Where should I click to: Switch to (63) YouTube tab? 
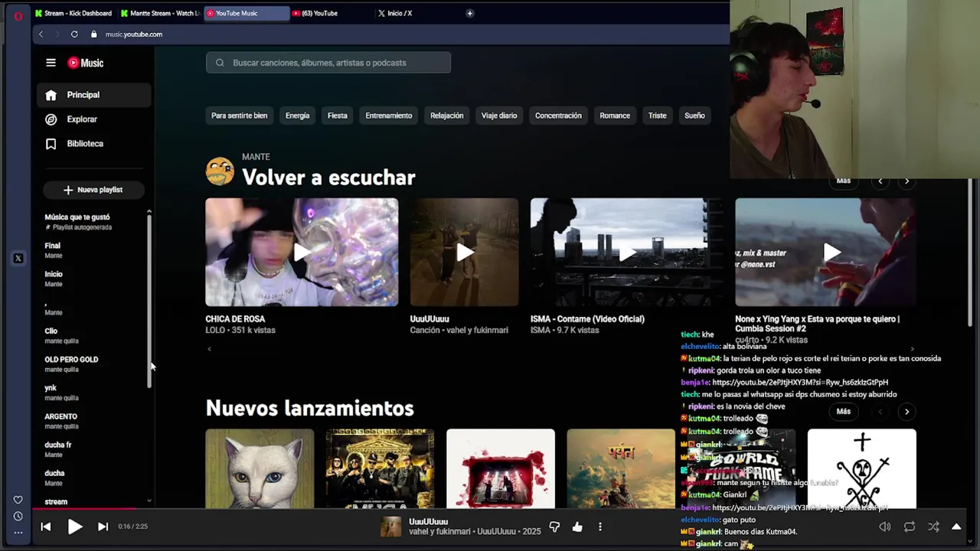tap(332, 13)
